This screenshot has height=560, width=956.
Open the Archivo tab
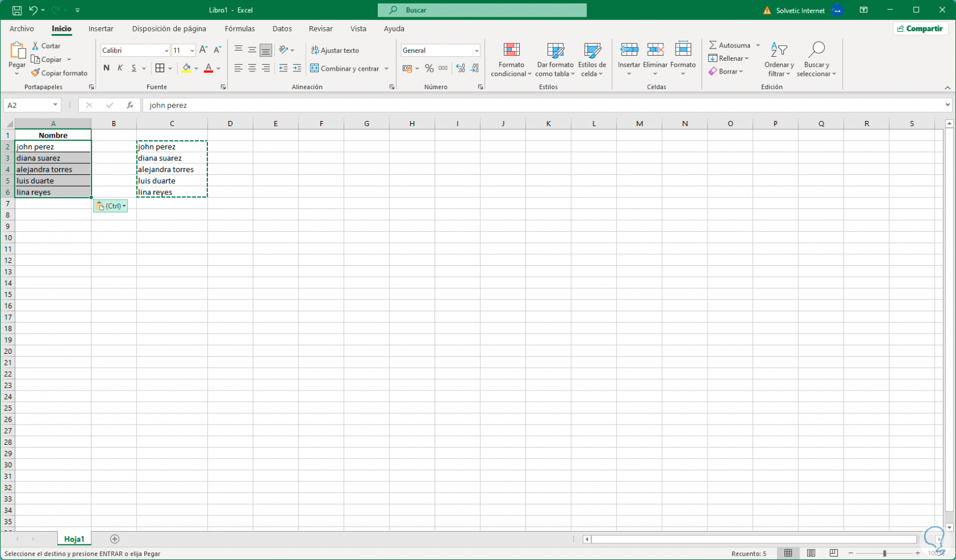tap(21, 28)
